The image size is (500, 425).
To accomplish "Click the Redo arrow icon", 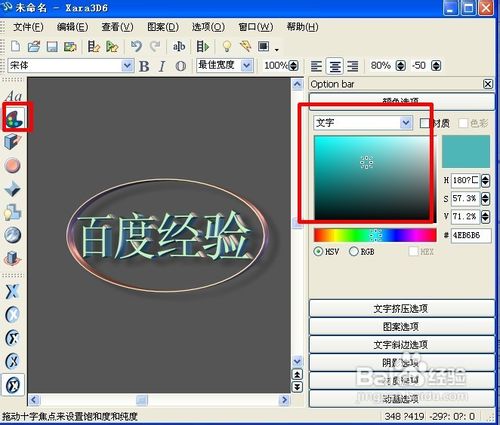I will 154,46.
